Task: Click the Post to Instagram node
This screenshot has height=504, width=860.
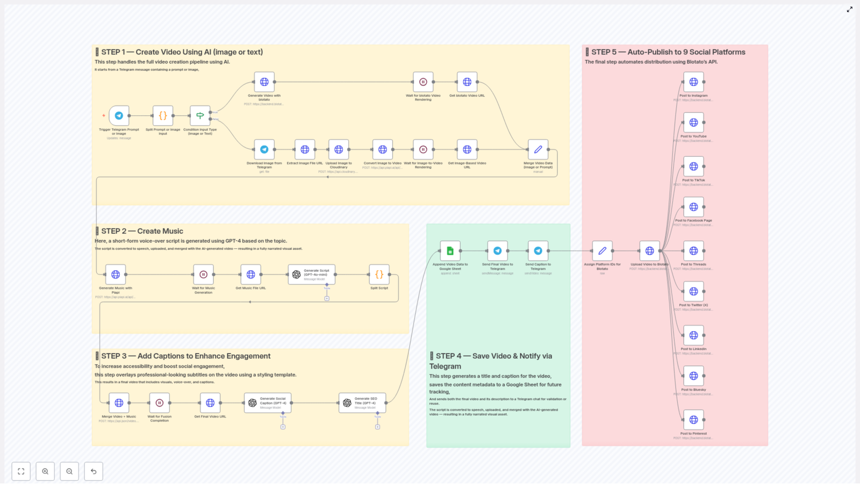Action: [693, 82]
